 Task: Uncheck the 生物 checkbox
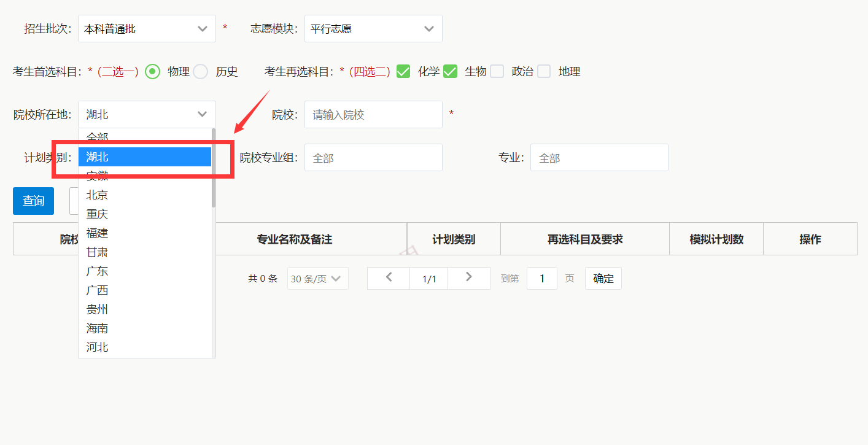450,71
